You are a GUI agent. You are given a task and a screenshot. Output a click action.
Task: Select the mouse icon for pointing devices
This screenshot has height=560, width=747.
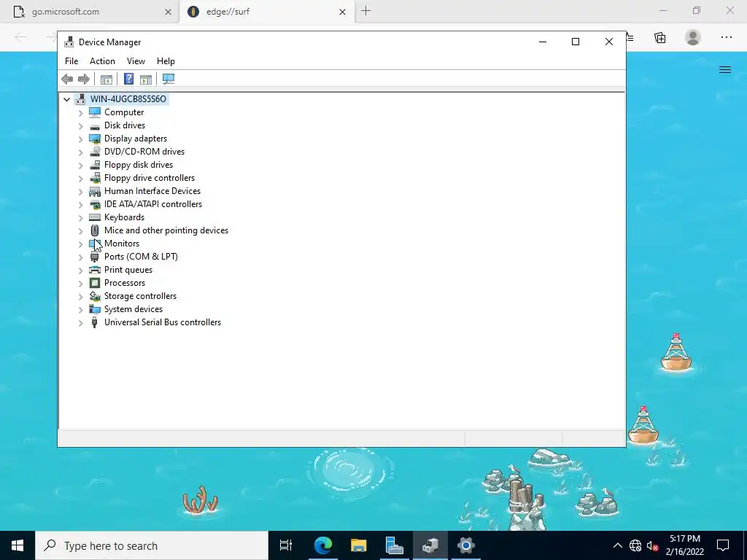tap(95, 230)
